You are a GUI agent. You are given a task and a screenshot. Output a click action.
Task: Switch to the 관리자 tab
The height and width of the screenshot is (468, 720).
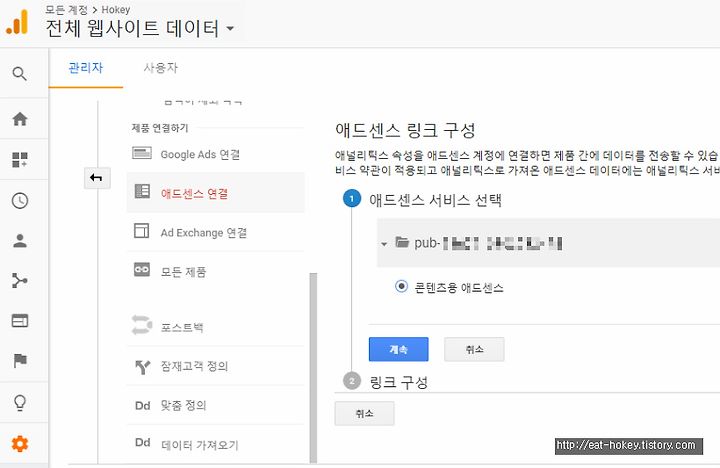tap(86, 68)
